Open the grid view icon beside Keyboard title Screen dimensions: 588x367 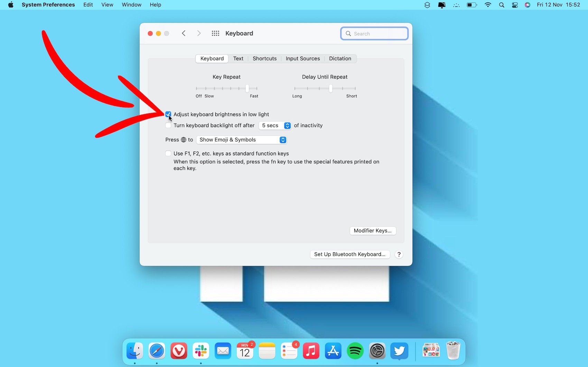click(215, 33)
